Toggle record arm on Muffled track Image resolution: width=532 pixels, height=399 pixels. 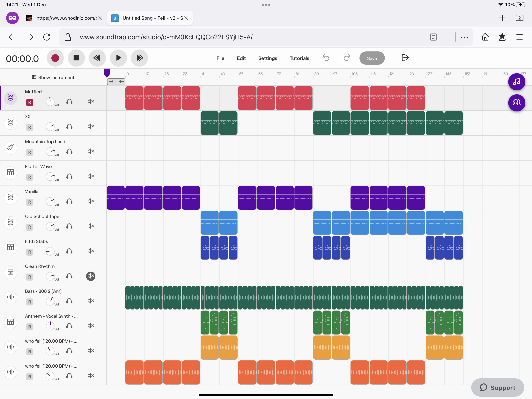point(30,102)
